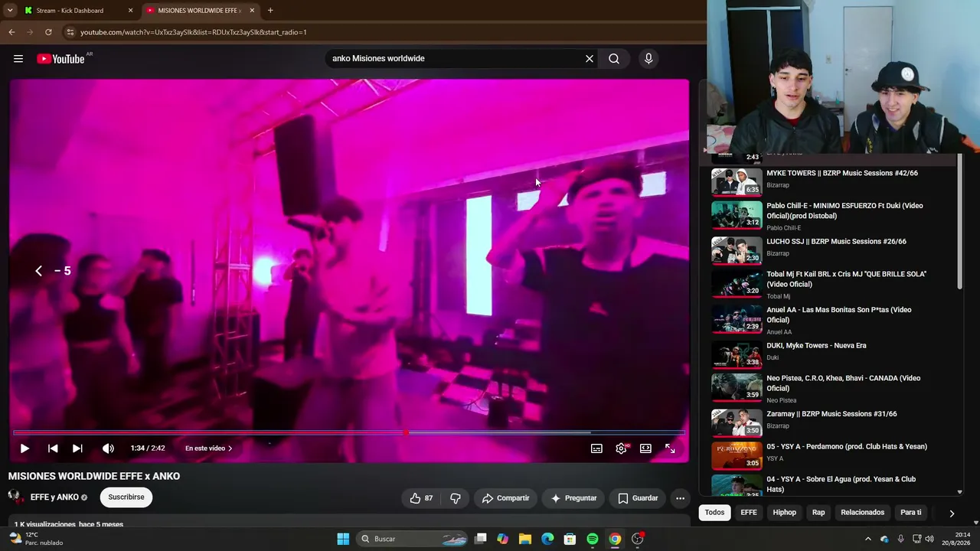980x551 pixels.
Task: Open more actions three-dot menu
Action: pos(680,498)
